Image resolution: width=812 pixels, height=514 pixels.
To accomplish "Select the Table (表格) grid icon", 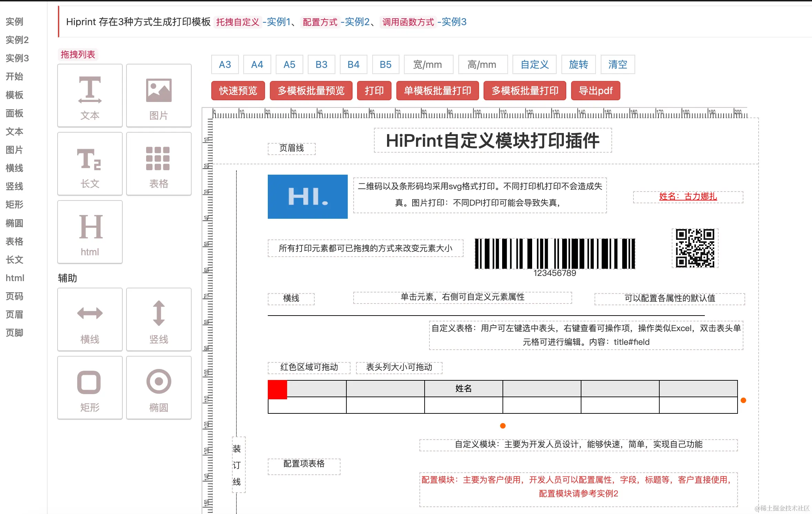I will click(x=158, y=158).
